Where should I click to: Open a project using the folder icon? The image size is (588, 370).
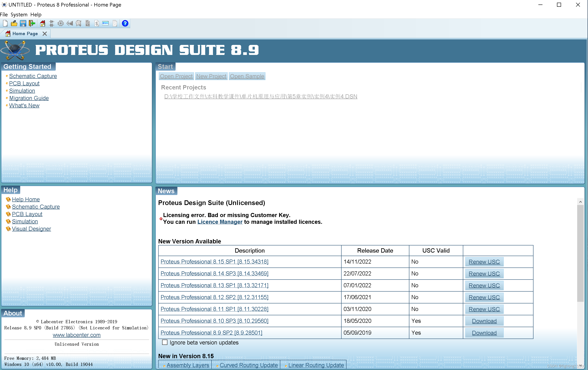(x=14, y=23)
